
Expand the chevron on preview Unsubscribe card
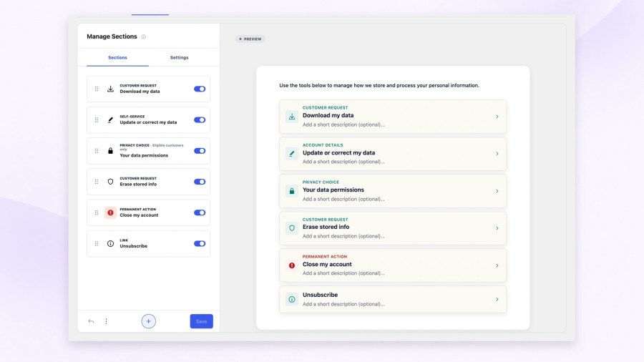coord(497,299)
